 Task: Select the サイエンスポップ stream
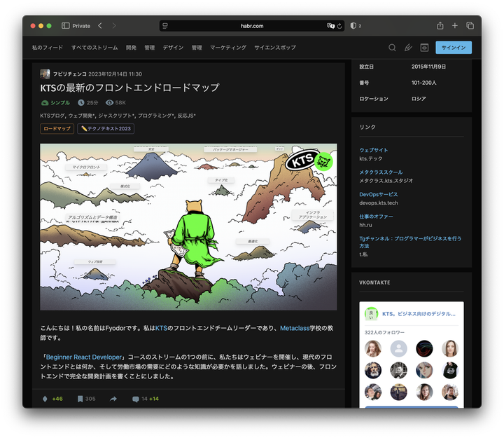click(275, 48)
